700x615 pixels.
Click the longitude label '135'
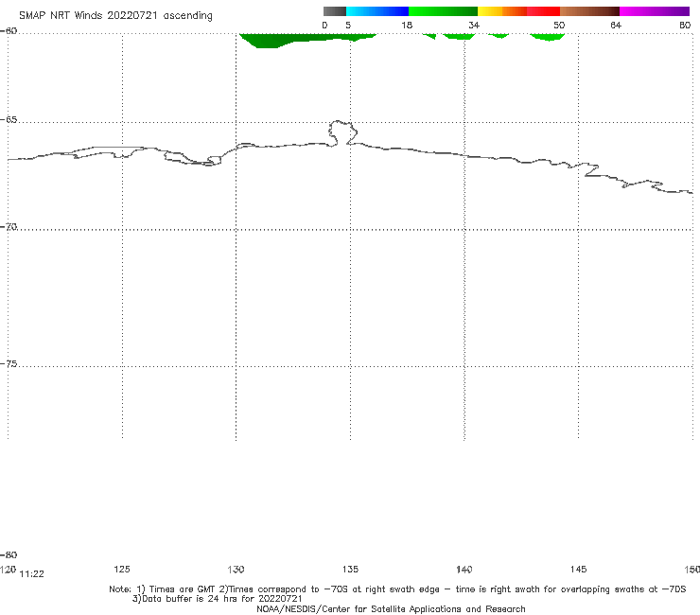pyautogui.click(x=350, y=569)
